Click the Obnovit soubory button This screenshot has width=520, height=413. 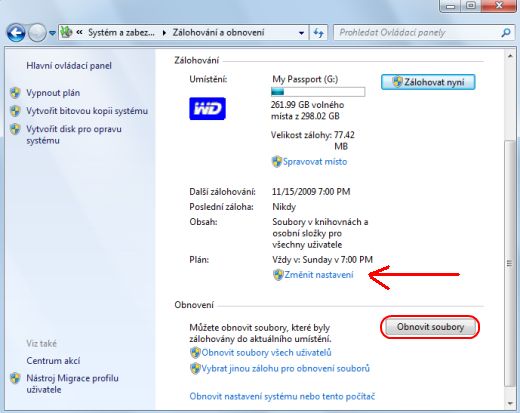[430, 327]
